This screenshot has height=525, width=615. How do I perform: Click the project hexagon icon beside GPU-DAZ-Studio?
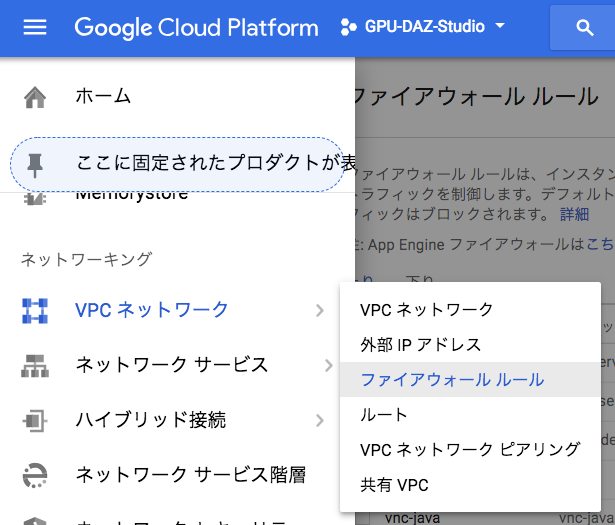point(348,27)
